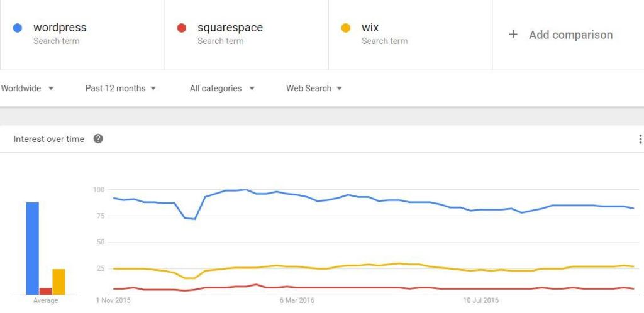Select the squarespace search term box
Screen dimensions: 644x313
[246, 35]
